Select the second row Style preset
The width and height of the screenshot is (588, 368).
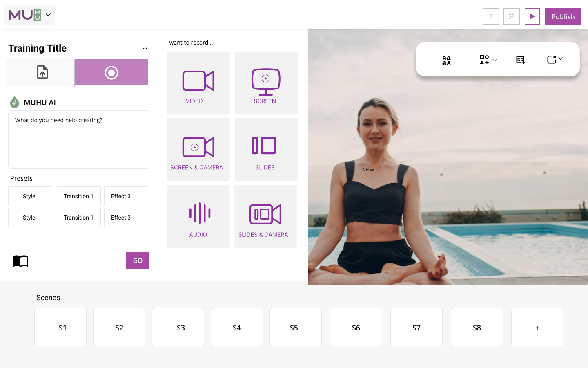30,218
